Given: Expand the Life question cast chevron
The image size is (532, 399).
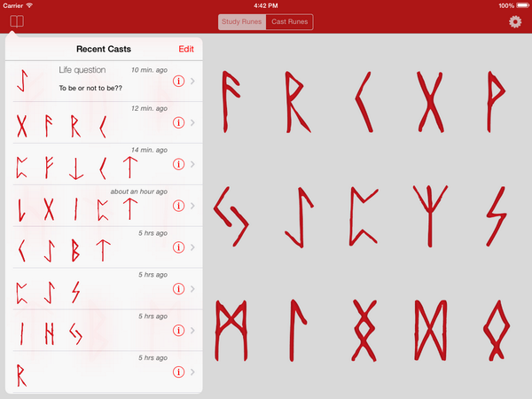Looking at the screenshot, I should [x=192, y=81].
